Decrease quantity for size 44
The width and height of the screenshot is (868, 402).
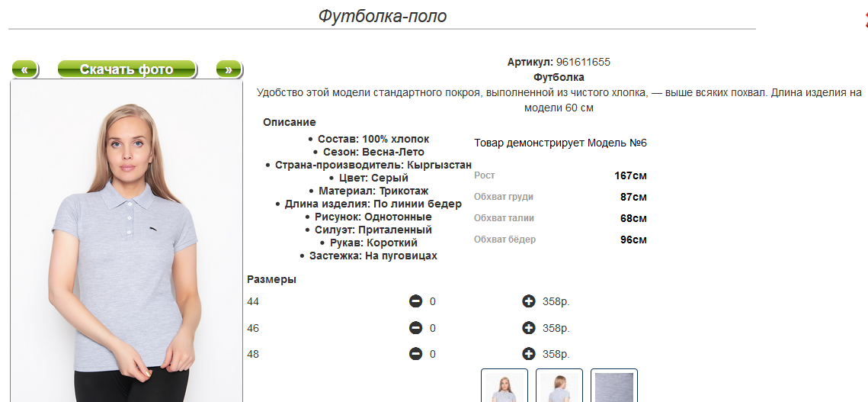pyautogui.click(x=416, y=301)
